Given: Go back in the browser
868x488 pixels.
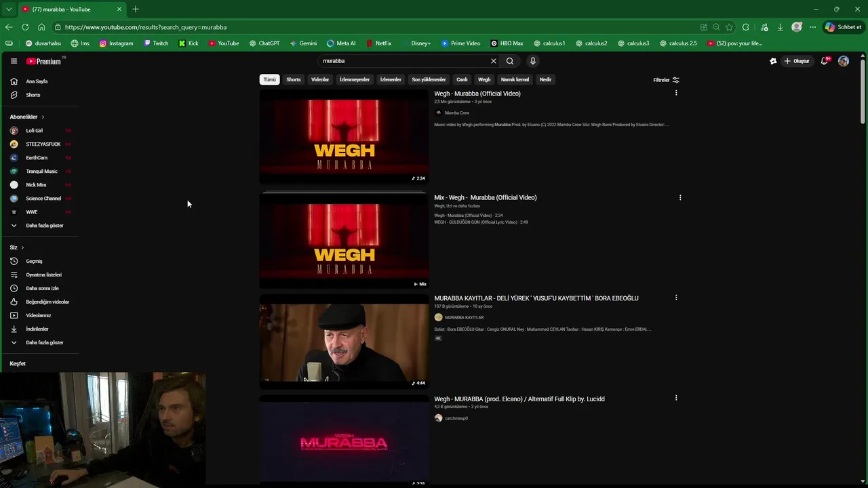Looking at the screenshot, I should tap(9, 27).
